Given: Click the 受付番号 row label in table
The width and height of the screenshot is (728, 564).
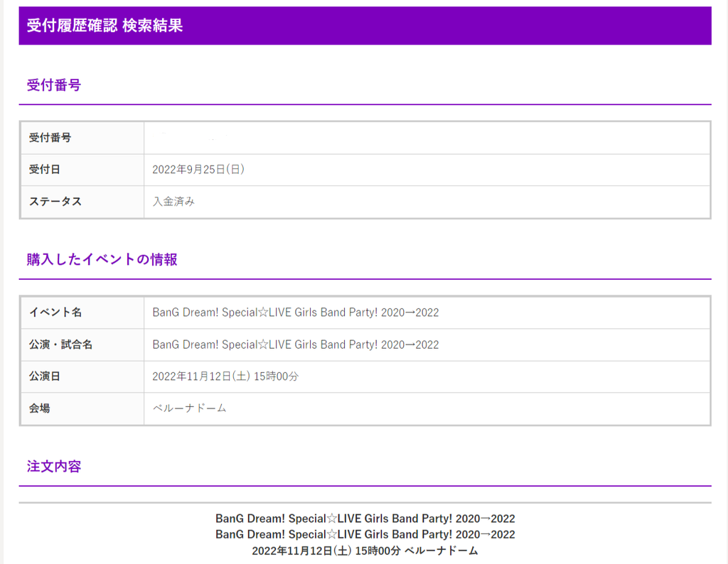Looking at the screenshot, I should (x=50, y=138).
